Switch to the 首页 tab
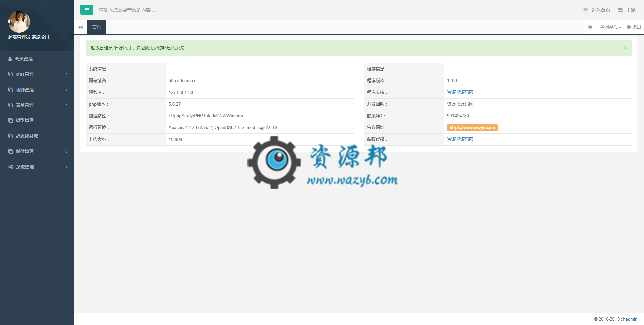This screenshot has width=644, height=325. [x=97, y=27]
